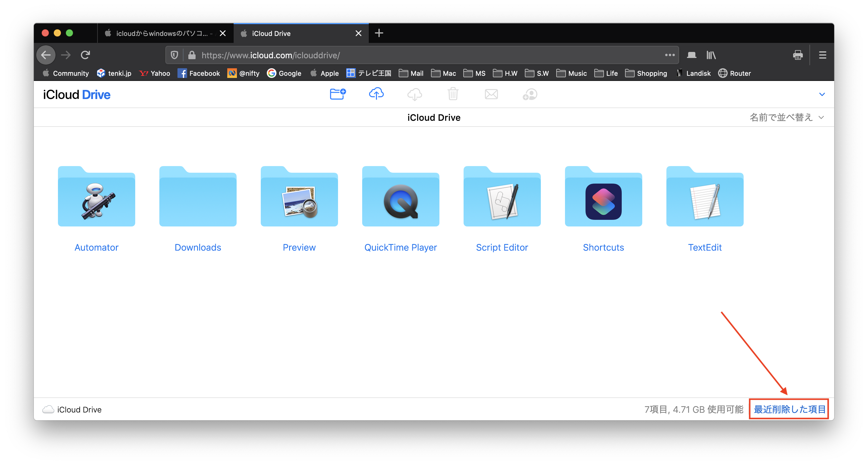Click the download cloud icon

tap(414, 95)
